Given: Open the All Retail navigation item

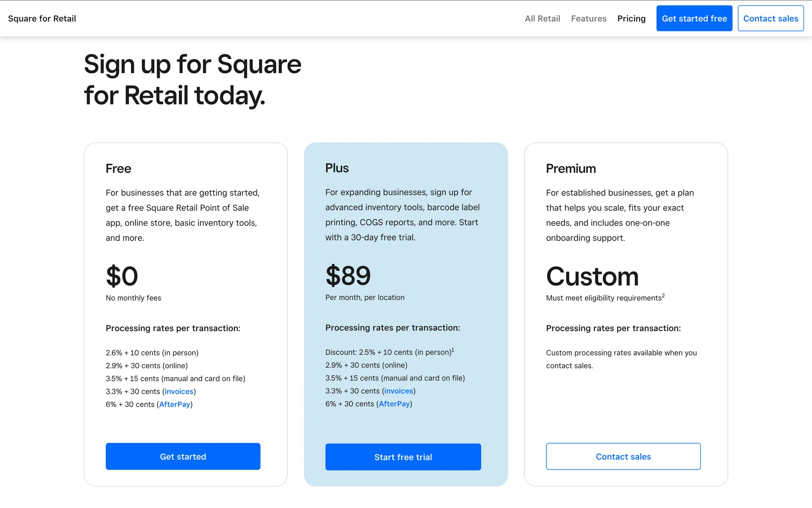Looking at the screenshot, I should click(x=542, y=19).
